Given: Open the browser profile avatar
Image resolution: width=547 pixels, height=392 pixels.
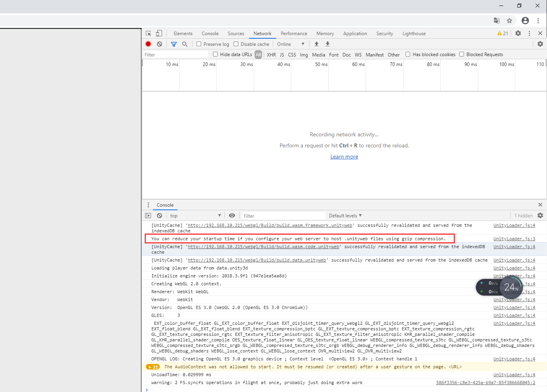Looking at the screenshot, I should (x=525, y=21).
